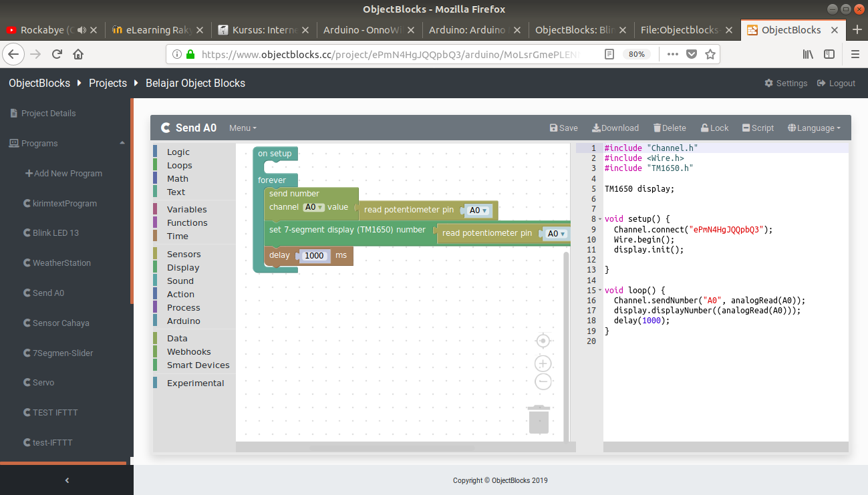Image resolution: width=868 pixels, height=495 pixels.
Task: Toggle the Lock program button
Action: coord(714,128)
